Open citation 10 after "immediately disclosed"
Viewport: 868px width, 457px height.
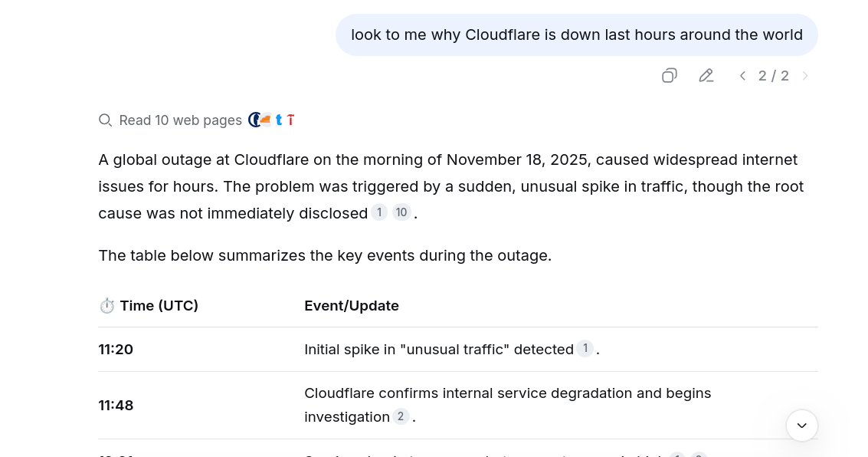[x=401, y=212]
